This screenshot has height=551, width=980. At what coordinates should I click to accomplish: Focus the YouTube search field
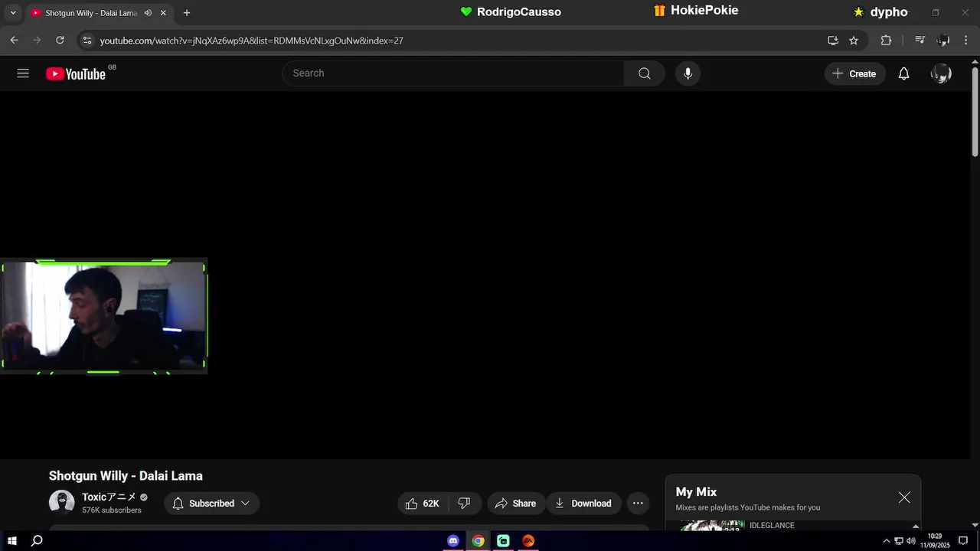453,73
